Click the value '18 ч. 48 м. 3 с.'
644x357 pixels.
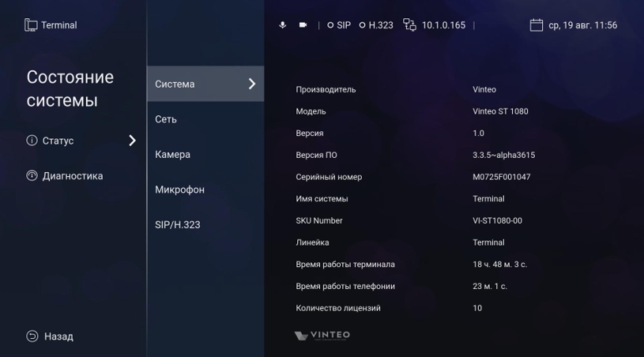(x=500, y=265)
